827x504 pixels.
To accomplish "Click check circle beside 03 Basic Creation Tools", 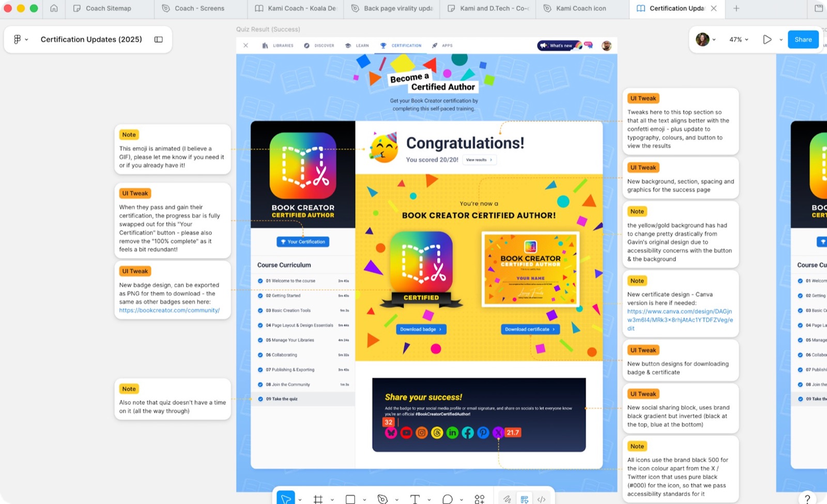I will [261, 310].
